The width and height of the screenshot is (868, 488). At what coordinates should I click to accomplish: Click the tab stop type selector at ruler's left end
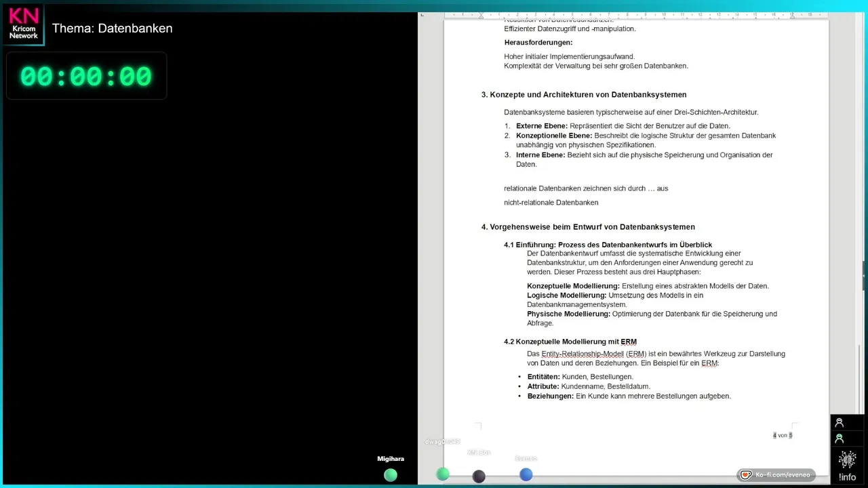tap(422, 15)
